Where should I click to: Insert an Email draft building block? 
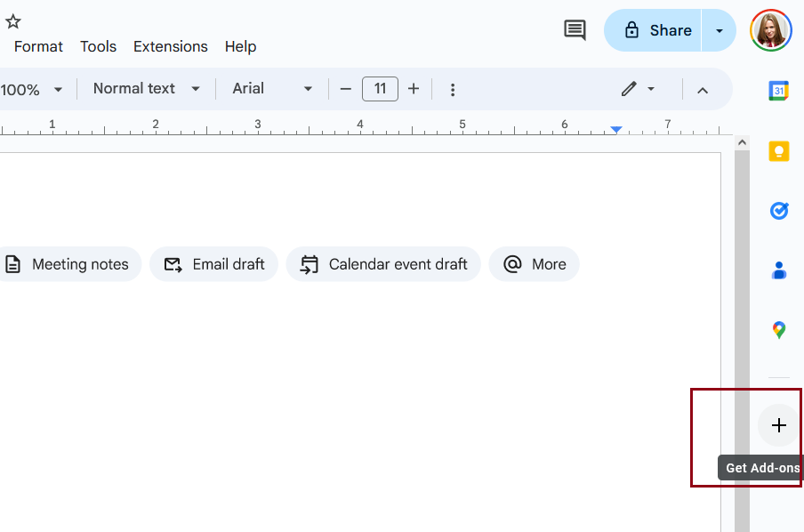(213, 263)
